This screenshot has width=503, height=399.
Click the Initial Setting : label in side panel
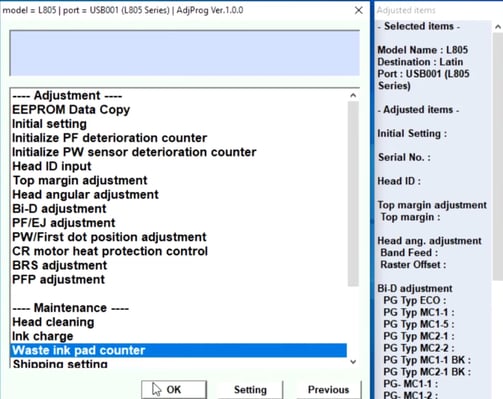tap(412, 134)
